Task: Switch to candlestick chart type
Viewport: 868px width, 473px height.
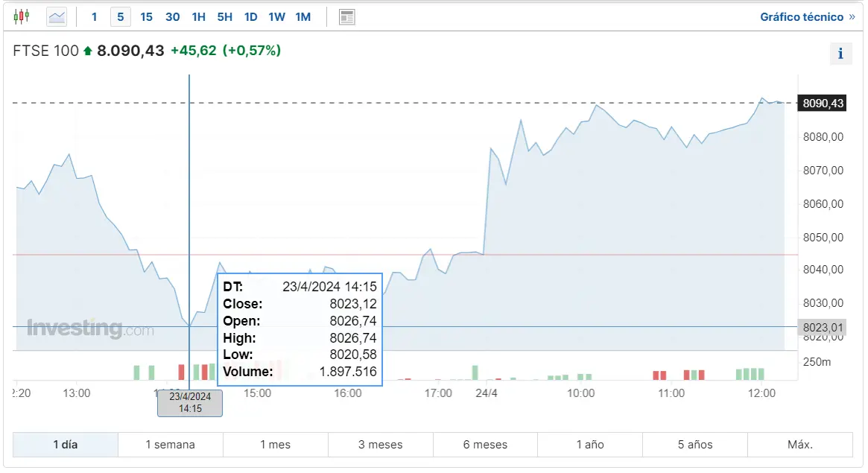Action: pos(22,16)
